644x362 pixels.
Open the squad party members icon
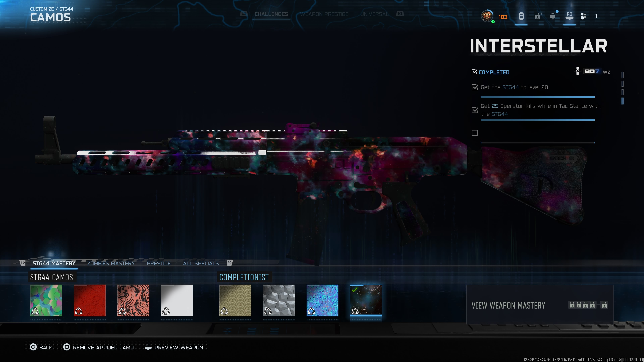(583, 16)
